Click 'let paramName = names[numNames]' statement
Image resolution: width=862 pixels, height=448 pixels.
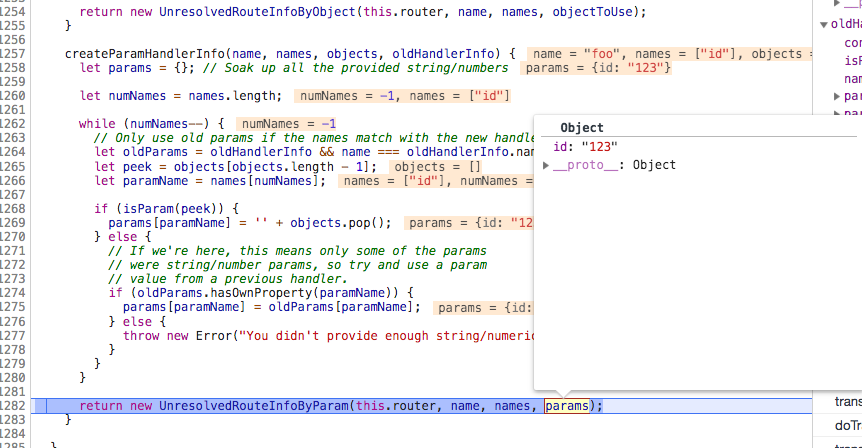point(209,181)
